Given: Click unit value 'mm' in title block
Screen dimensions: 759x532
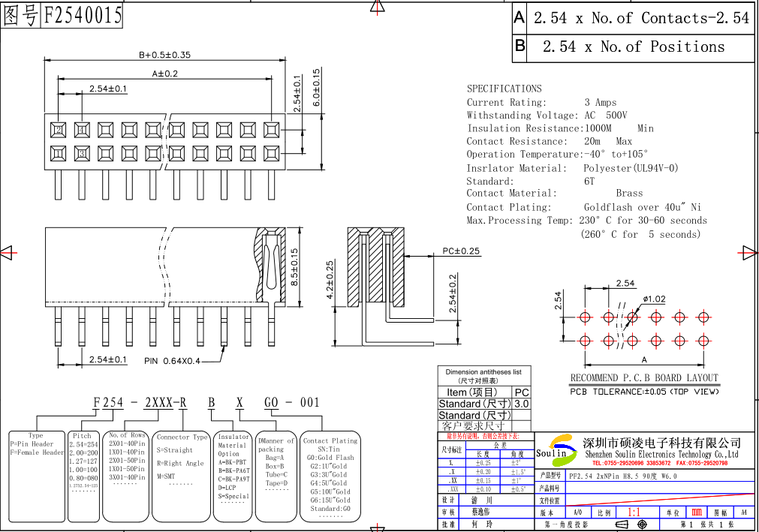Looking at the screenshot, I should tap(697, 512).
